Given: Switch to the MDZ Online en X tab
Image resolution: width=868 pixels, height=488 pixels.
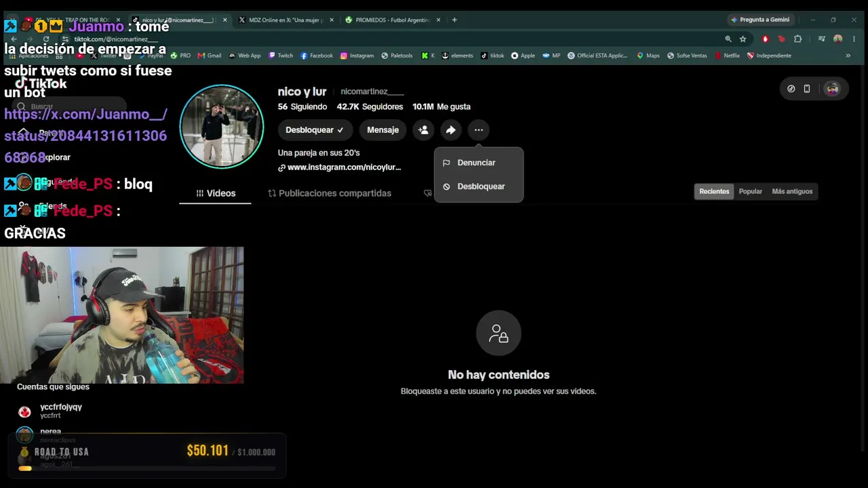Looking at the screenshot, I should coord(285,20).
